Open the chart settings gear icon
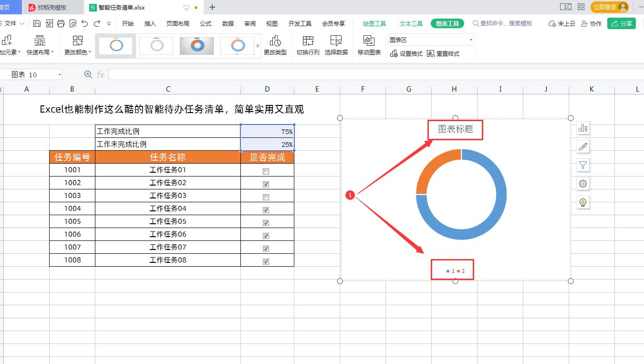644x364 pixels. point(582,184)
